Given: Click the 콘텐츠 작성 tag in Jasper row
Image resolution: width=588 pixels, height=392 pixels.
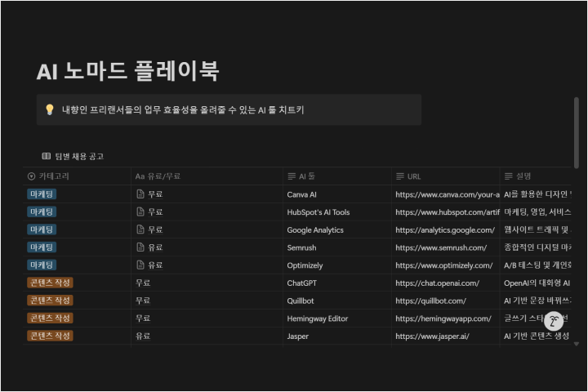Looking at the screenshot, I should click(50, 336).
